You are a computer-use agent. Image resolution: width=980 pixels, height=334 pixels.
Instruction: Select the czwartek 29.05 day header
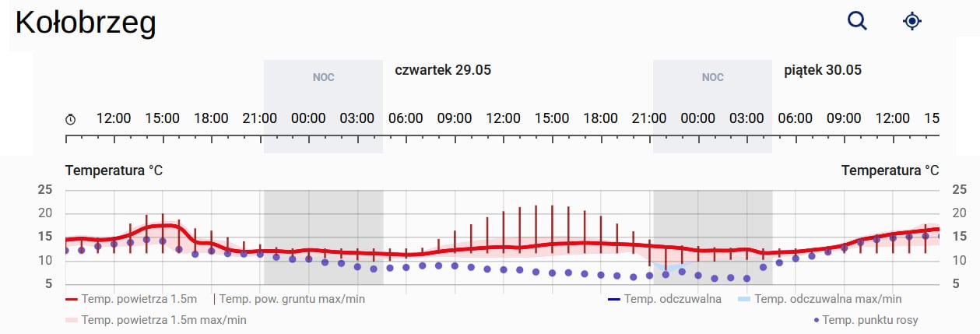point(443,70)
